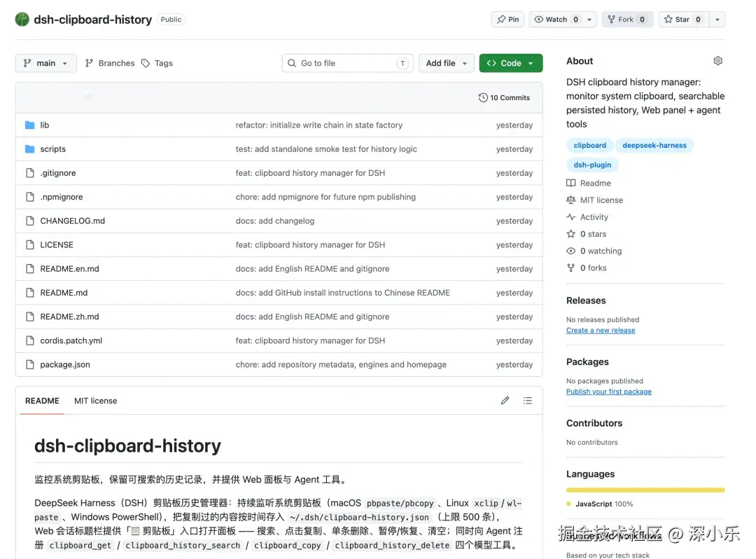Open the cordis.patch.yml file
The height and width of the screenshot is (559, 756).
pyautogui.click(x=71, y=340)
